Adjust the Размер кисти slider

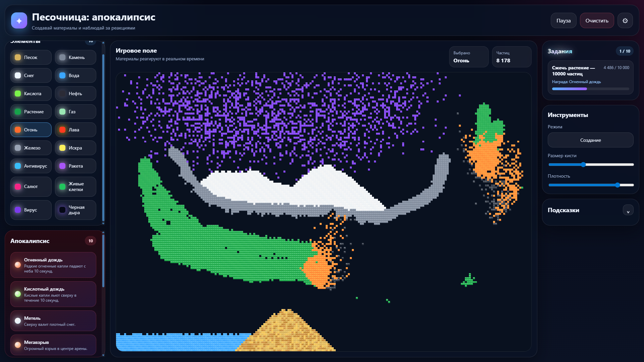coord(591,165)
